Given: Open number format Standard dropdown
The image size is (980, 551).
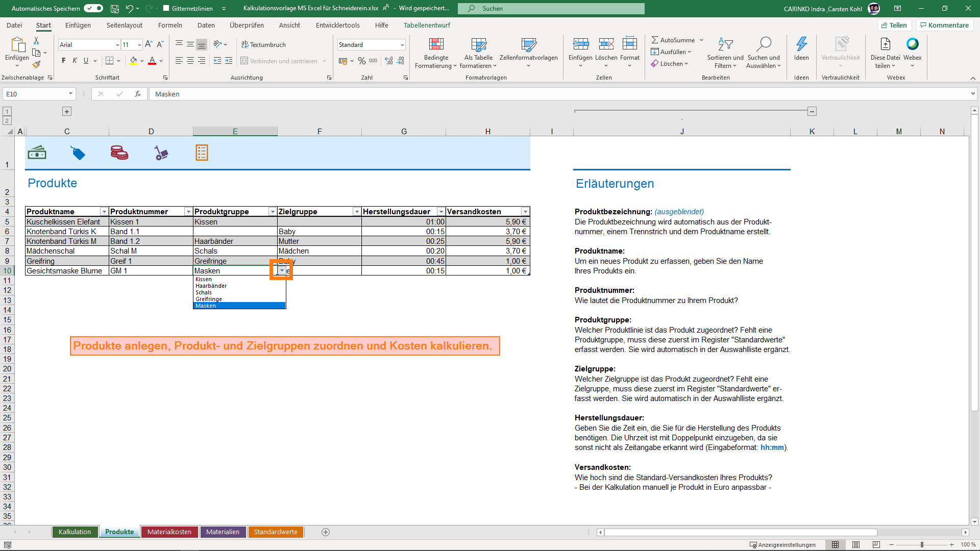Looking at the screenshot, I should click(402, 45).
